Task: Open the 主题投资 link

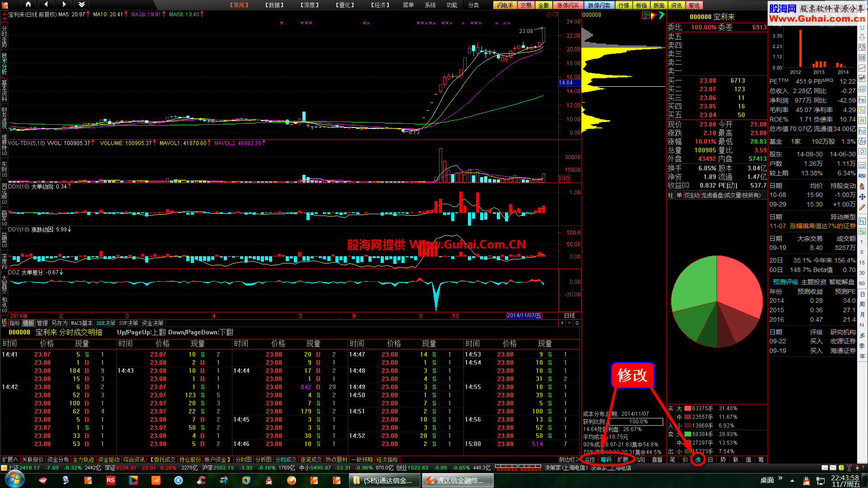Action: 814,282
